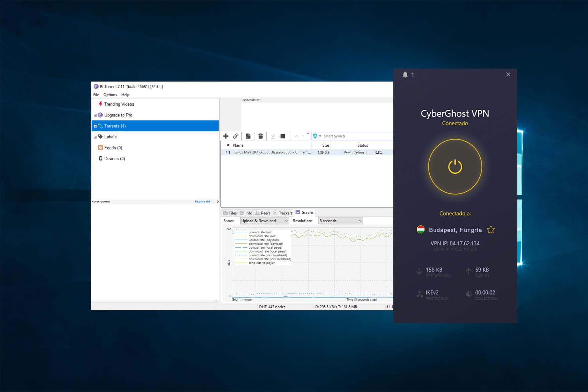Click the Report Ad link

202,201
